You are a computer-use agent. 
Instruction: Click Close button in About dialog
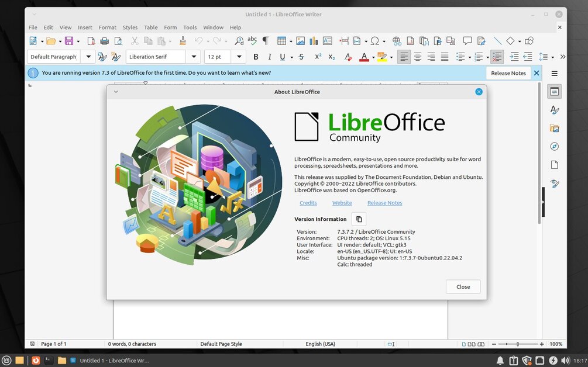[x=463, y=287]
